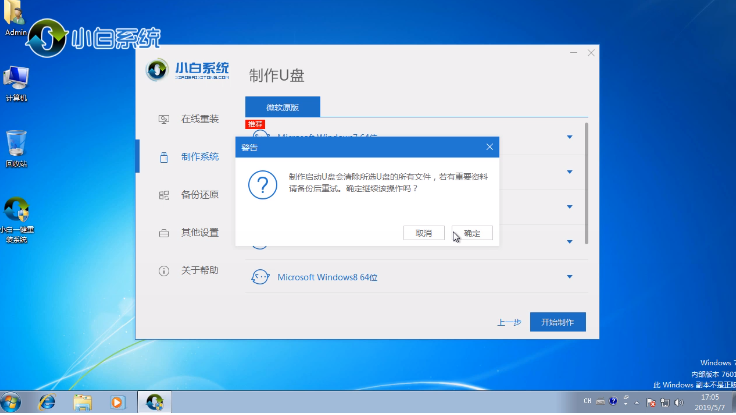Close the 警告 dialog with the X
Image resolution: width=736 pixels, height=415 pixels.
489,147
